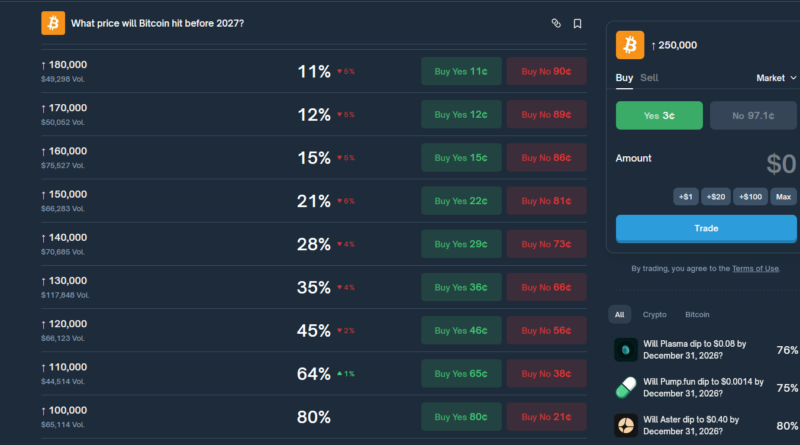Open the Pump.fun pill icon market

(x=626, y=387)
